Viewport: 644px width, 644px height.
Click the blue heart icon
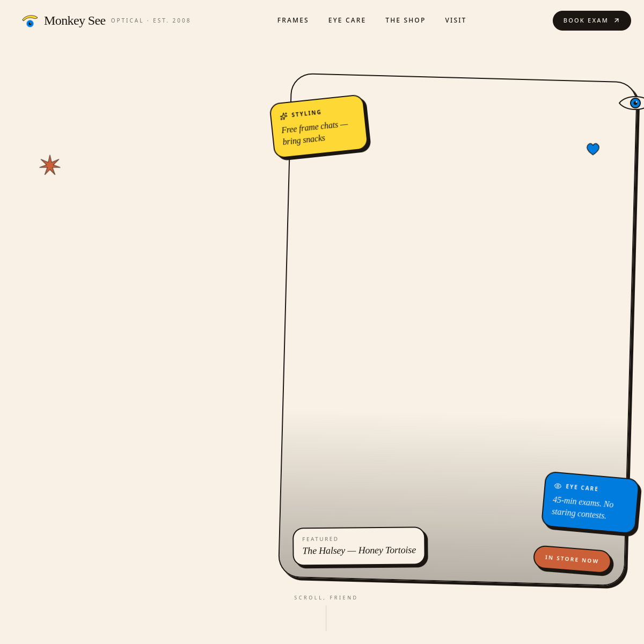click(x=593, y=149)
